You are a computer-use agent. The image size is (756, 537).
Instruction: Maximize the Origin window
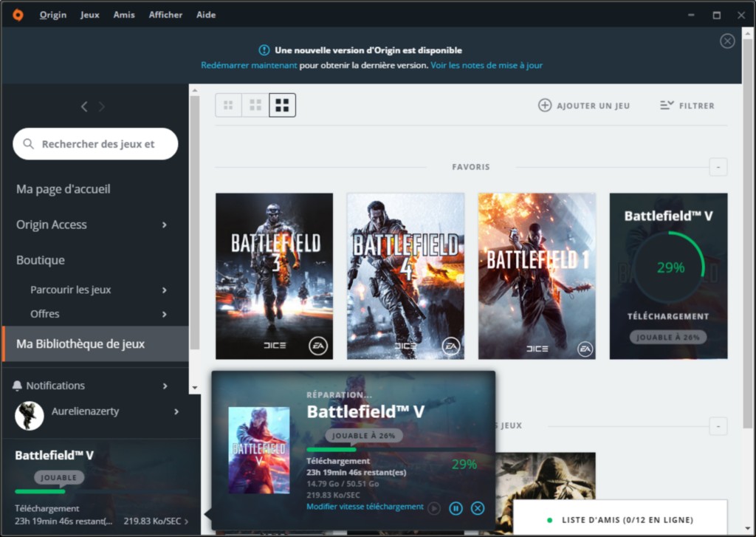tap(717, 16)
